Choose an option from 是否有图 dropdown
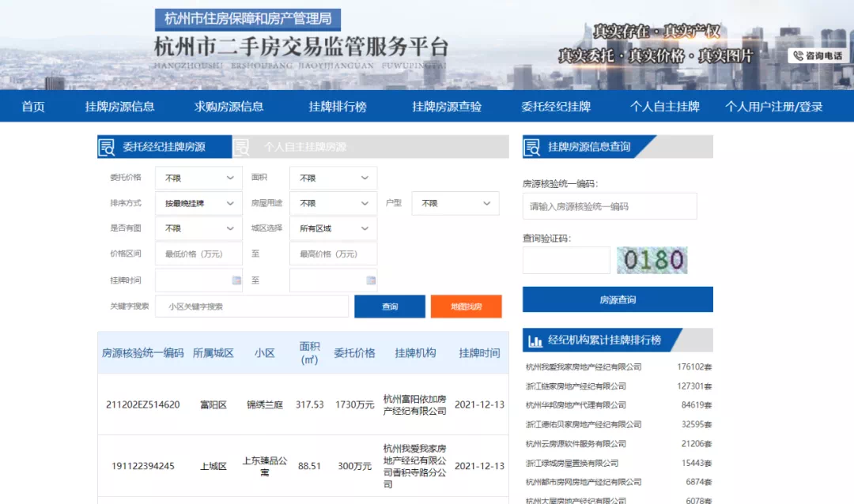 [x=198, y=228]
